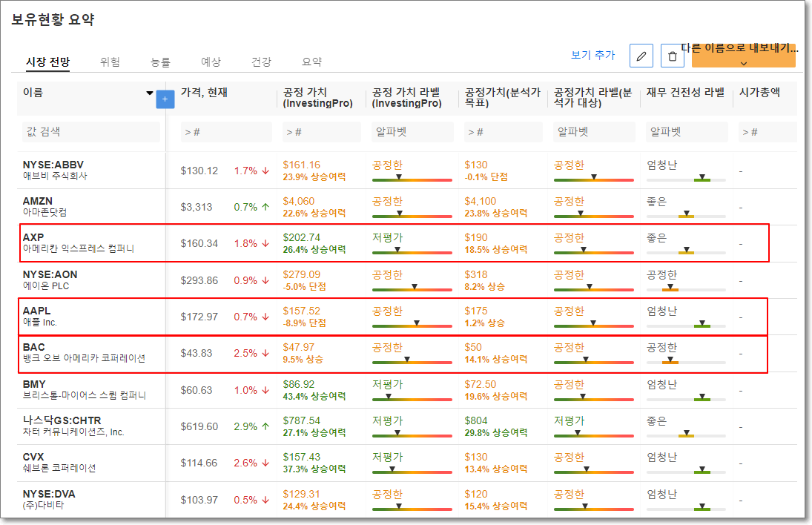
Task: Open the NYSE:ABBV ticker link
Action: point(53,165)
